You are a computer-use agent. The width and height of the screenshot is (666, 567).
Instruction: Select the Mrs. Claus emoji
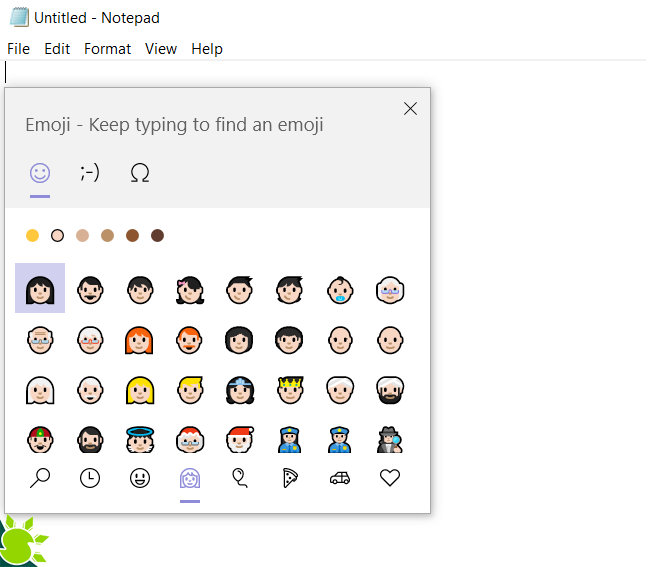190,440
